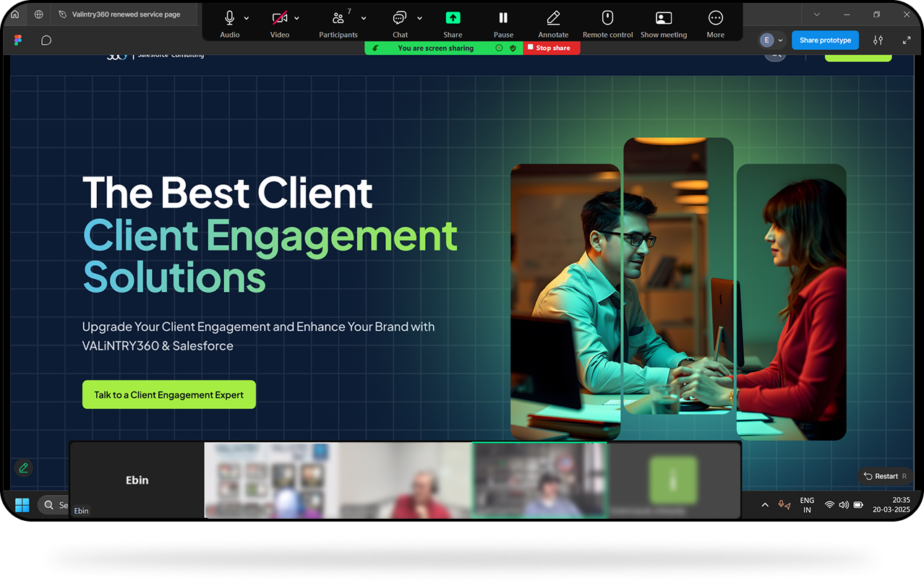Click the battery tray icon
This screenshot has height=583, width=924.
858,505
